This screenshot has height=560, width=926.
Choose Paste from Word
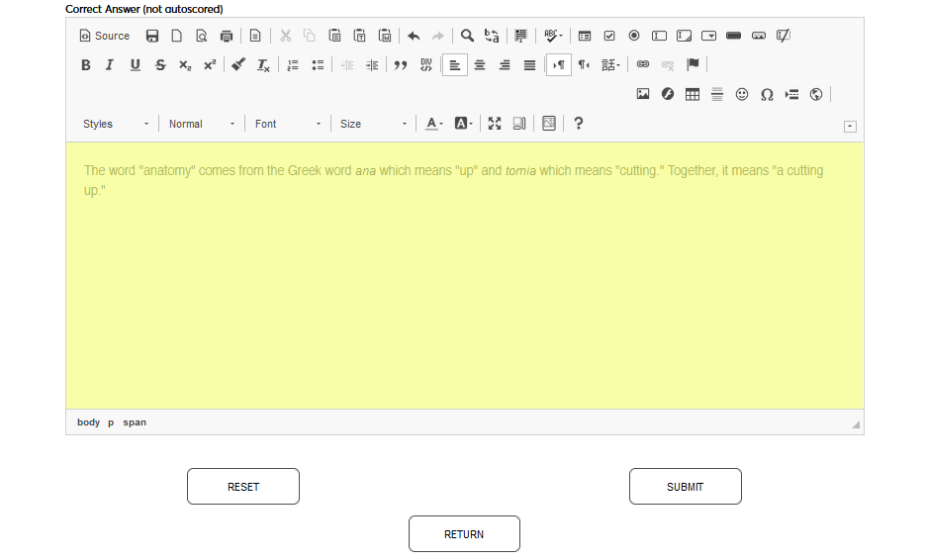385,36
